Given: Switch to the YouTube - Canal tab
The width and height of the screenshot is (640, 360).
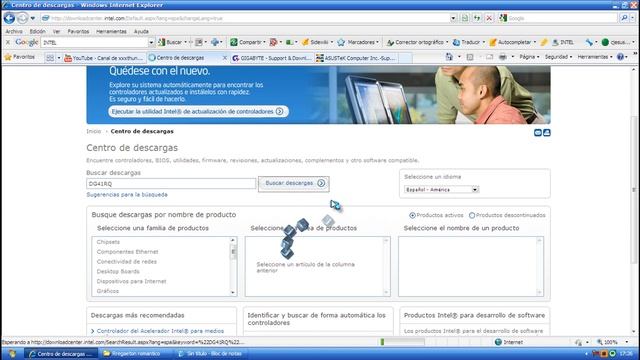Looking at the screenshot, I should point(104,58).
